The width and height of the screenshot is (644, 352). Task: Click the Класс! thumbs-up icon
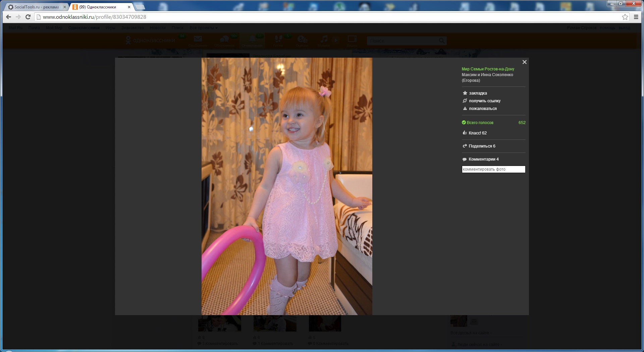coord(465,133)
